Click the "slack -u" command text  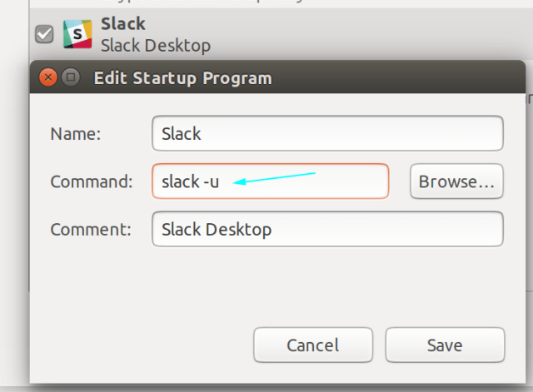tap(190, 181)
